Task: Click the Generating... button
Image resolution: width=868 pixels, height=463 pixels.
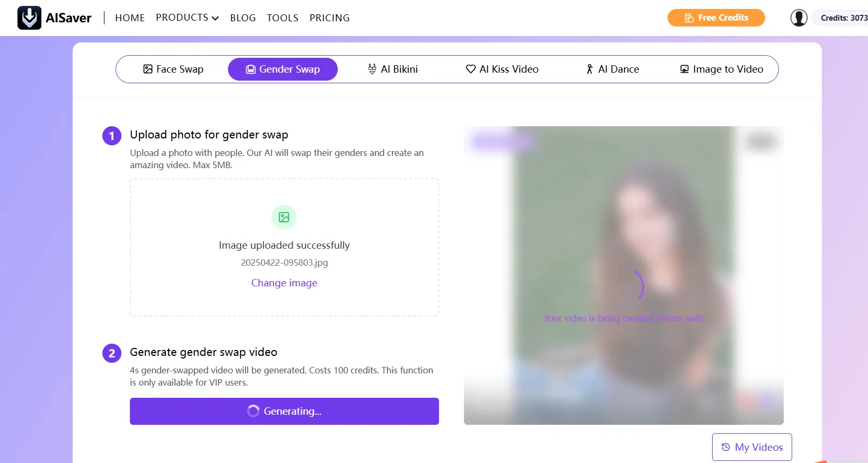Action: tap(284, 411)
